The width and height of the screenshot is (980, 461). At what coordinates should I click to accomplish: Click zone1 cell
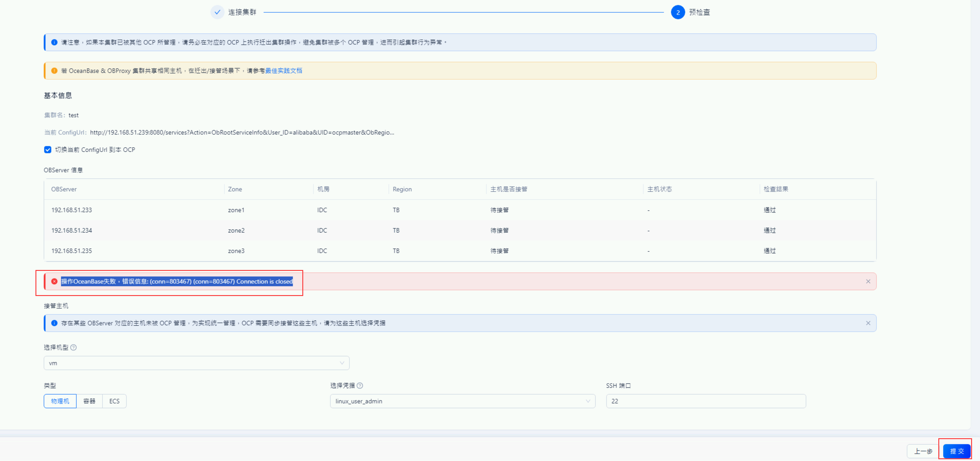[x=236, y=210]
